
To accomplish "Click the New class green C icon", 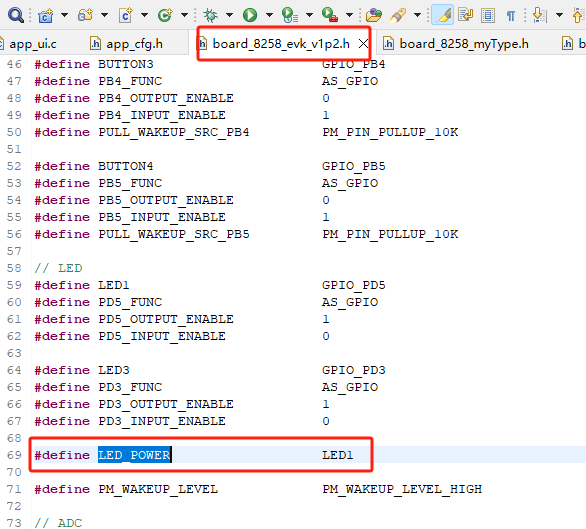I will pyautogui.click(x=165, y=15).
